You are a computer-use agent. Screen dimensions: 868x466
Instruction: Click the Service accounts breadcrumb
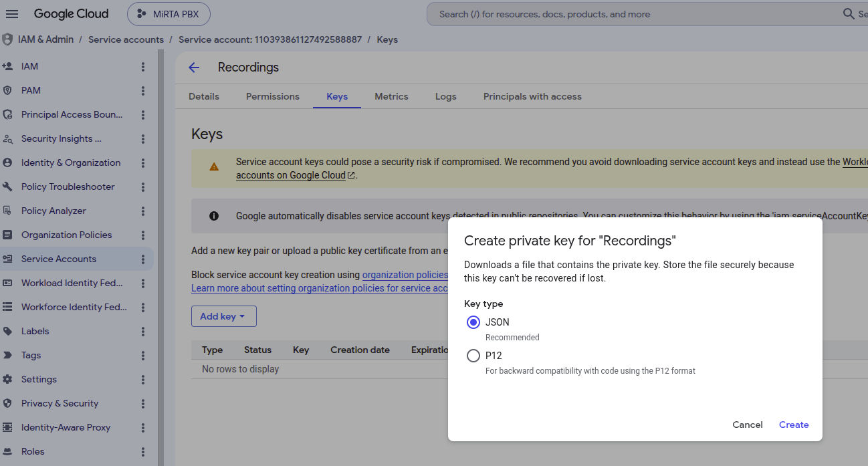[x=126, y=39]
